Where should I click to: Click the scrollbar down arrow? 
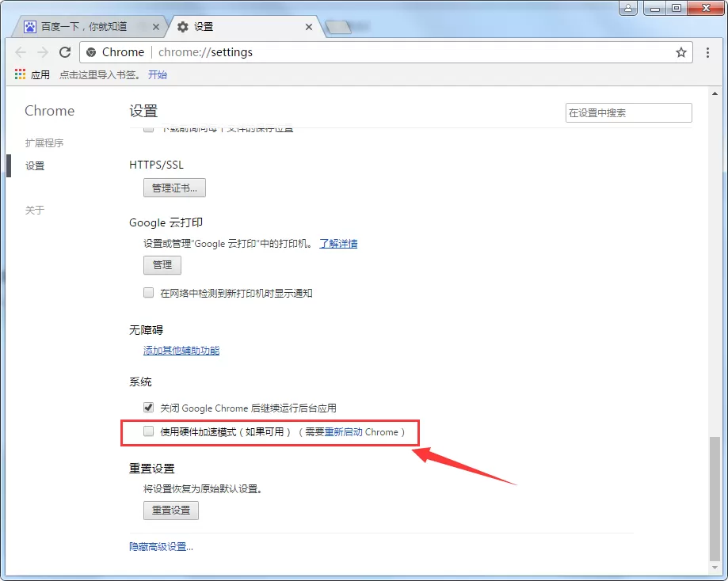tap(715, 568)
